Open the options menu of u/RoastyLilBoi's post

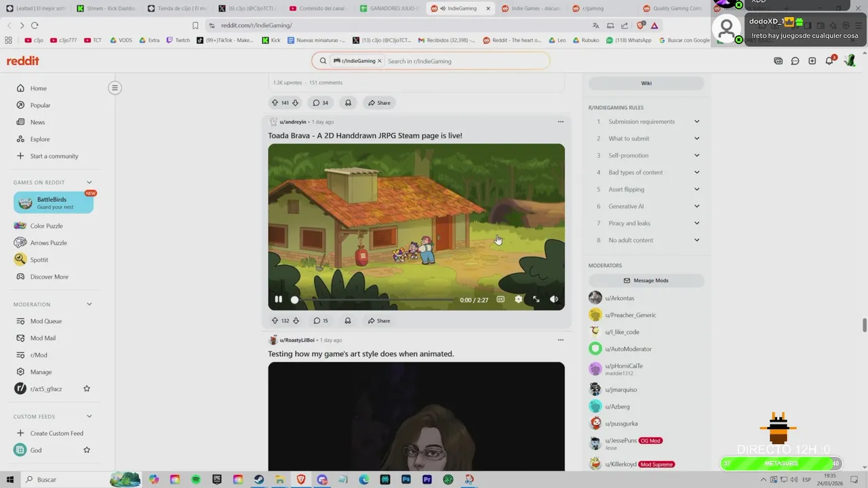pos(561,340)
